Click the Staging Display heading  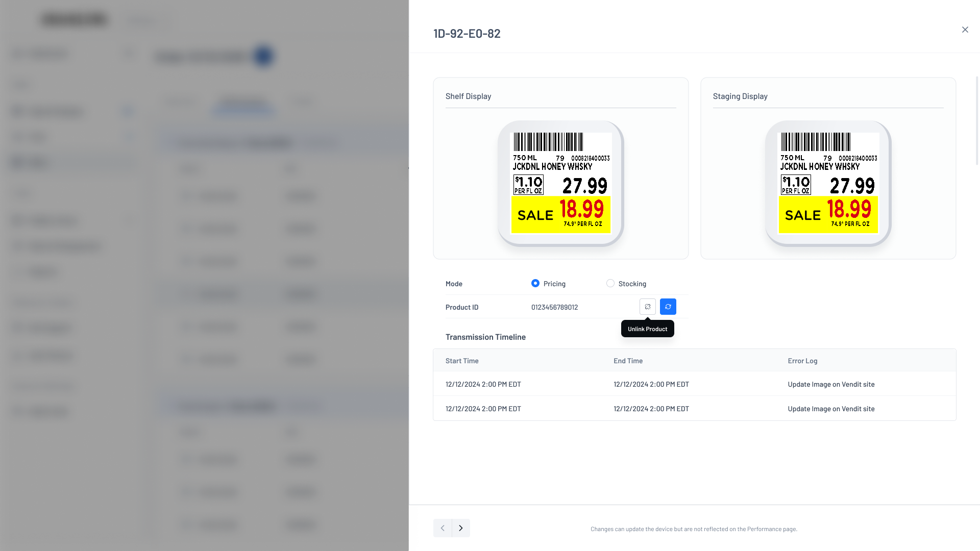[740, 96]
